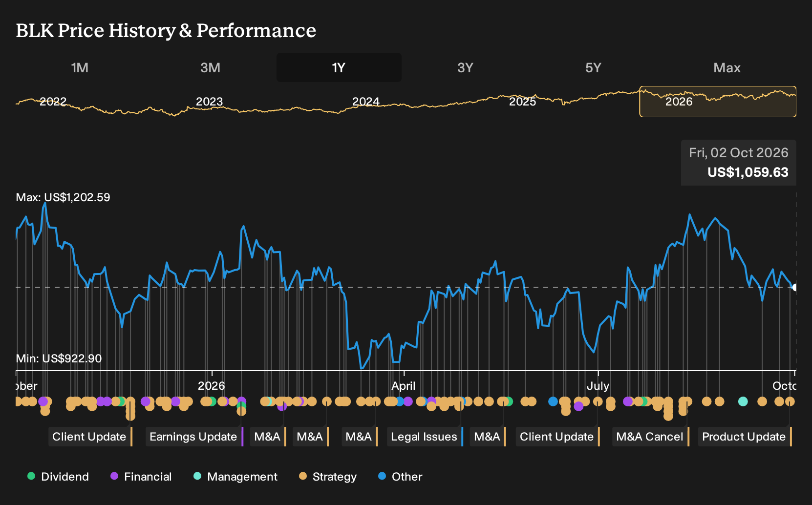
Task: Click the "Min: US$922.90" label
Action: coord(59,358)
